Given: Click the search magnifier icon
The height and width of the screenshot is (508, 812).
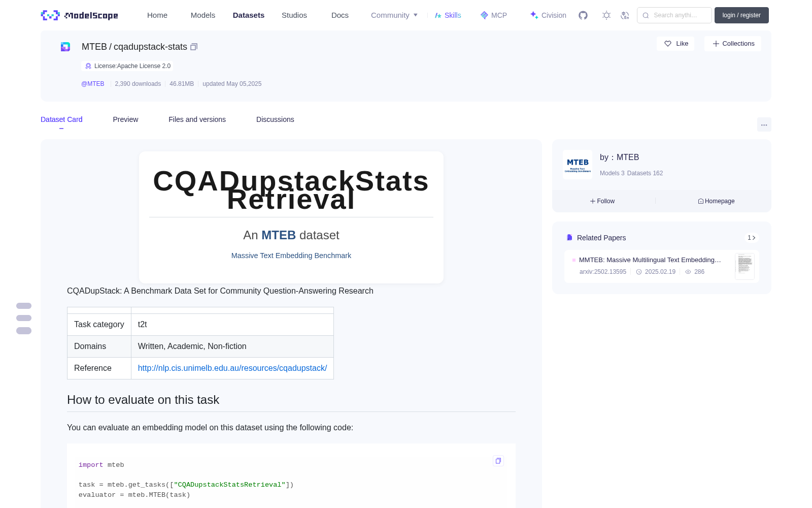Looking at the screenshot, I should coord(646,15).
